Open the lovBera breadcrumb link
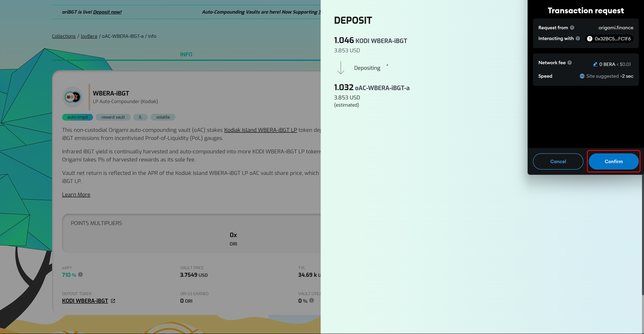644x334 pixels. tap(89, 36)
